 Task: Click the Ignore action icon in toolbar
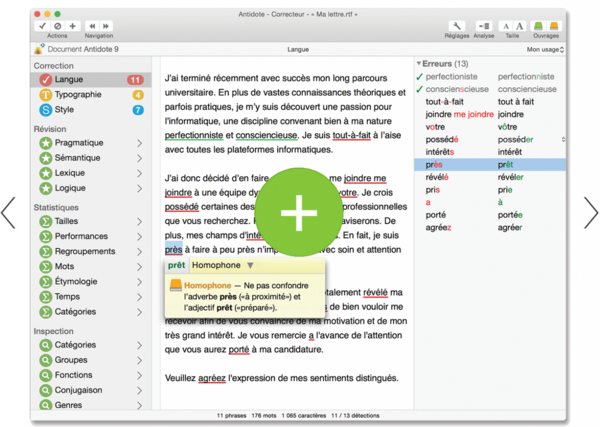pyautogui.click(x=57, y=26)
